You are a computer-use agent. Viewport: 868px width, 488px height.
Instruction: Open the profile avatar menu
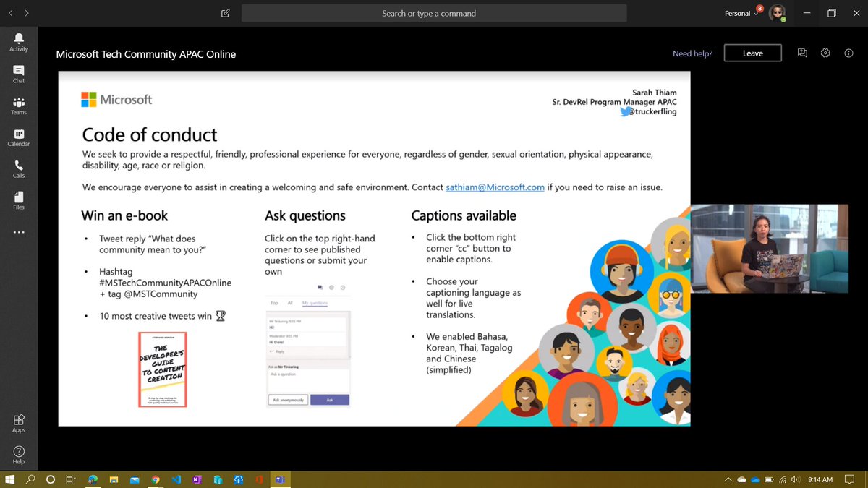(x=778, y=13)
